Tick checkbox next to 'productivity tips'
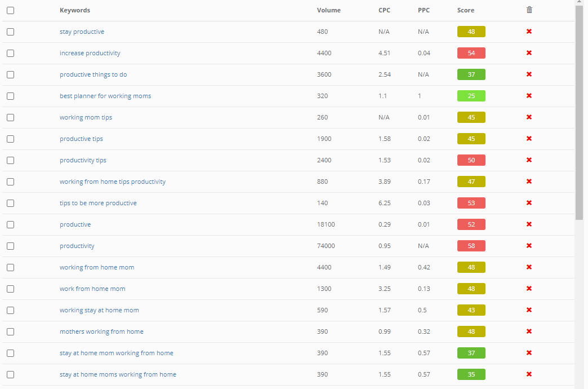Image resolution: width=588 pixels, height=389 pixels. click(x=11, y=160)
